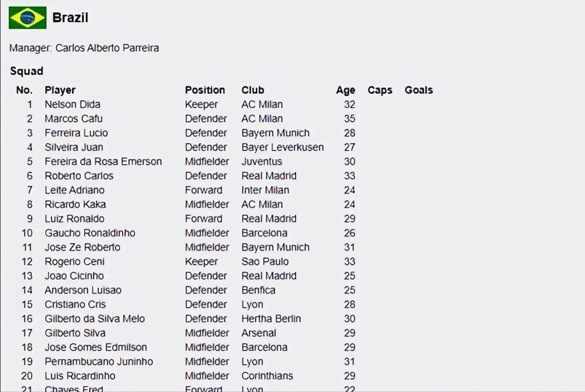Image resolution: width=585 pixels, height=392 pixels.
Task: Click the Caps column header
Action: (x=380, y=90)
